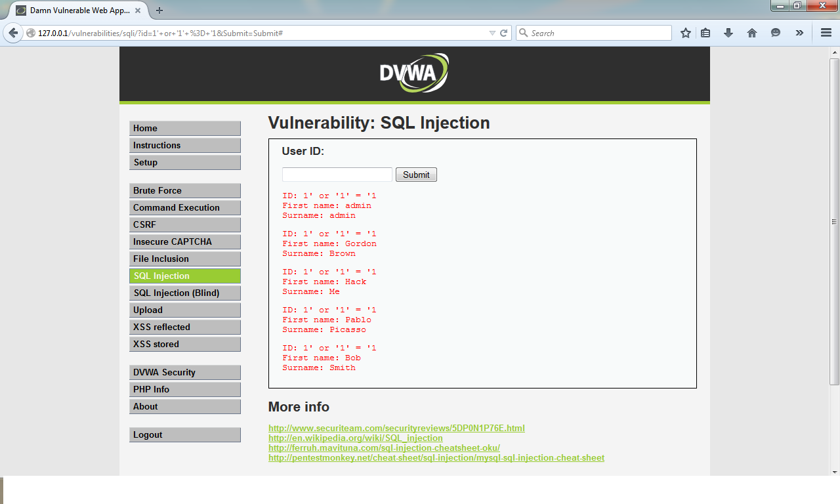The width and height of the screenshot is (840, 504).
Task: Follow the Wikipedia SQL injection link
Action: [355, 438]
